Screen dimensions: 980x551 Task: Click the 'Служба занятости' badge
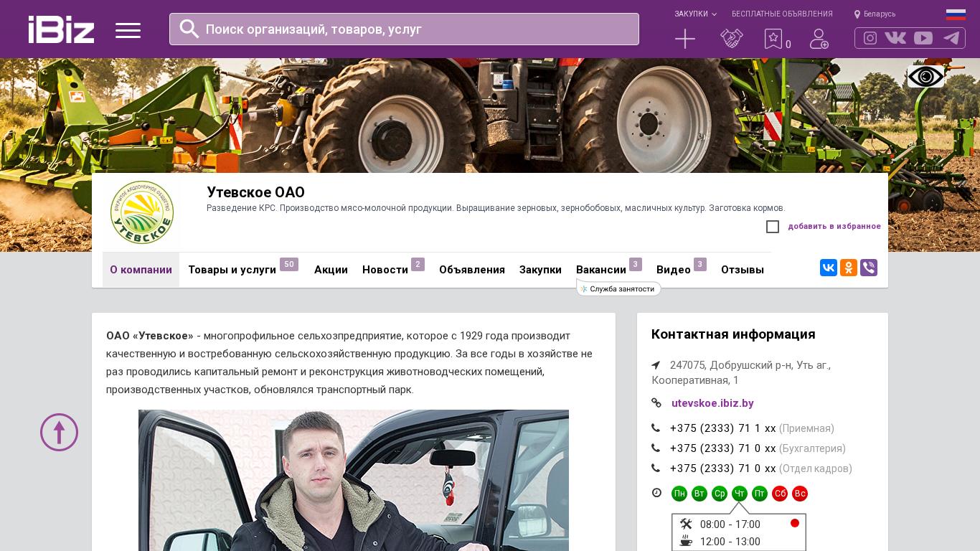click(618, 289)
